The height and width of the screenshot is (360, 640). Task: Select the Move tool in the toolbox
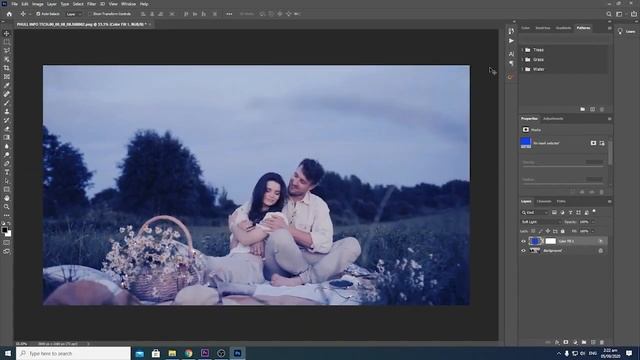(7, 33)
